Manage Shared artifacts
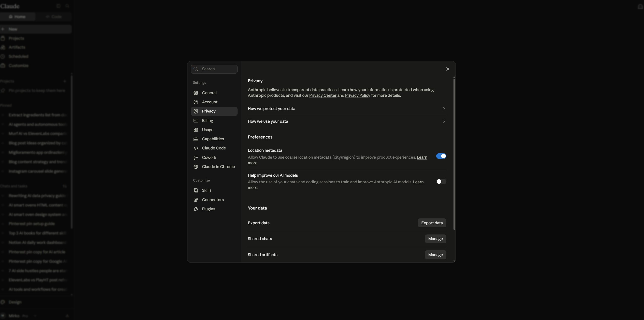 [x=435, y=255]
